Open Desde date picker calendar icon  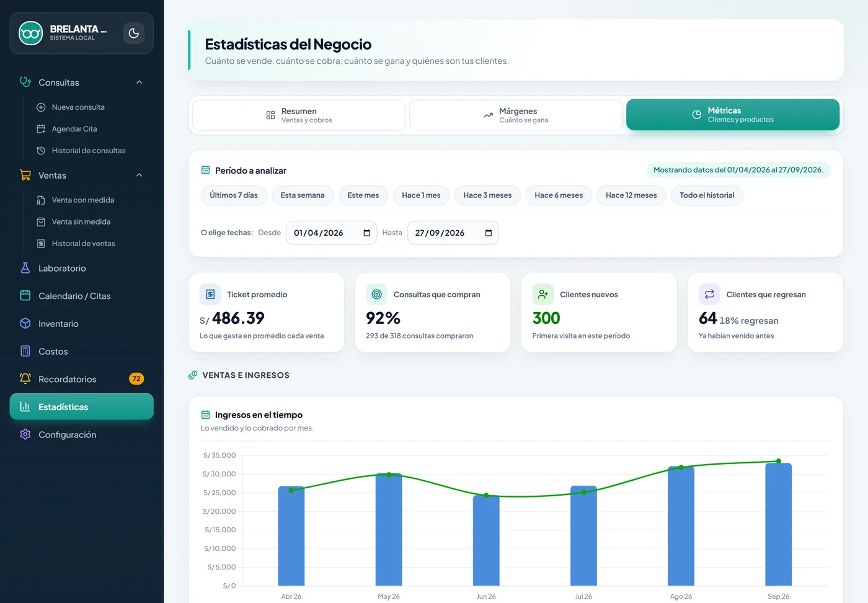(366, 233)
